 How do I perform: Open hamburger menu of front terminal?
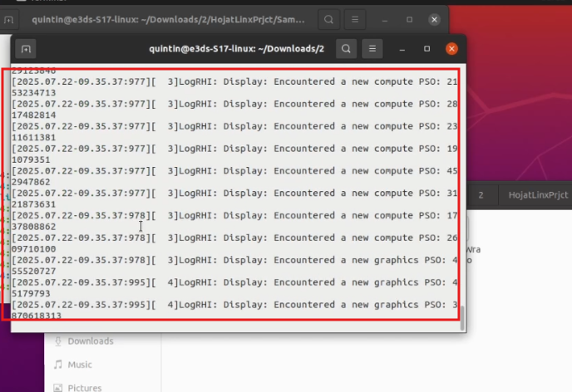(373, 49)
